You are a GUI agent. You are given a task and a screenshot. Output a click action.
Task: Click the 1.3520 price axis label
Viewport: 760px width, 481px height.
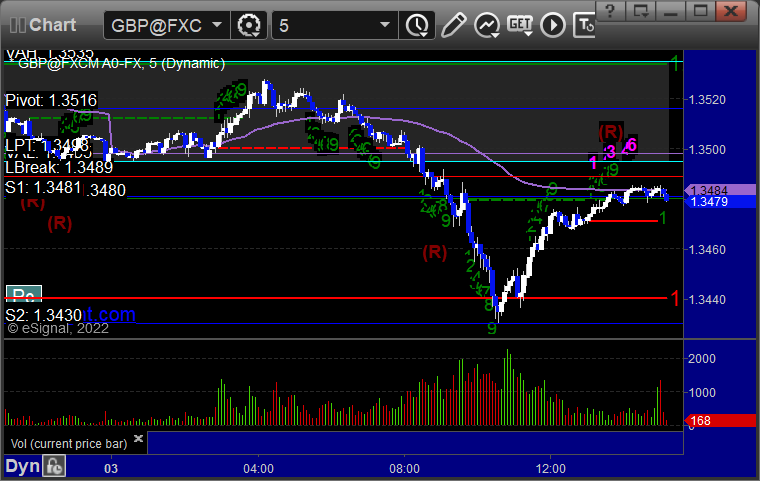707,100
